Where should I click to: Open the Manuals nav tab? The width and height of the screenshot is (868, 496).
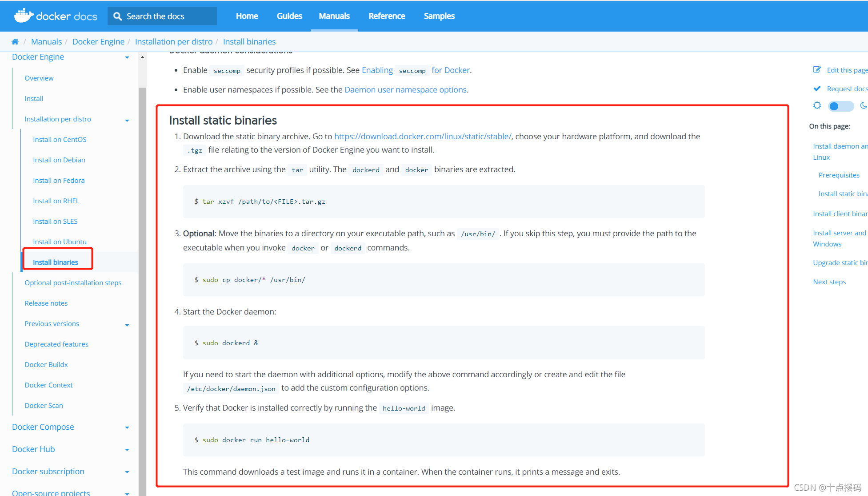pyautogui.click(x=334, y=16)
